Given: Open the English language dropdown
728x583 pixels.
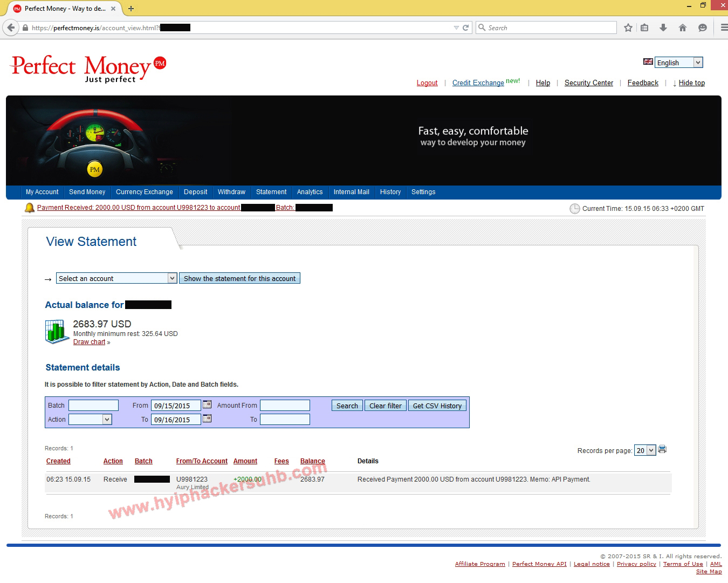Looking at the screenshot, I should point(678,63).
